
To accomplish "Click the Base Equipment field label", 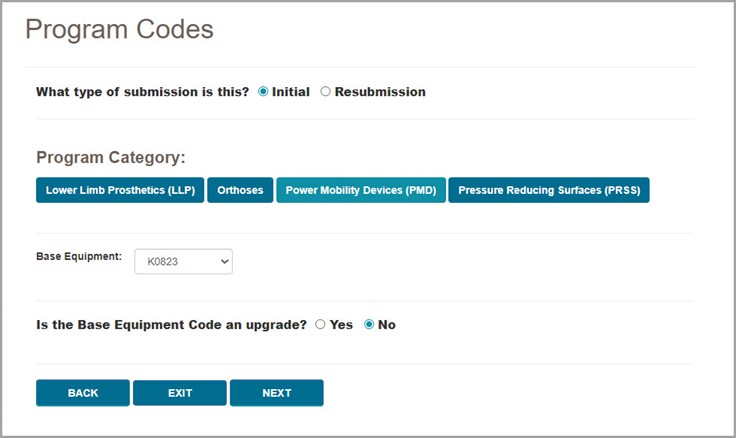I will click(79, 257).
